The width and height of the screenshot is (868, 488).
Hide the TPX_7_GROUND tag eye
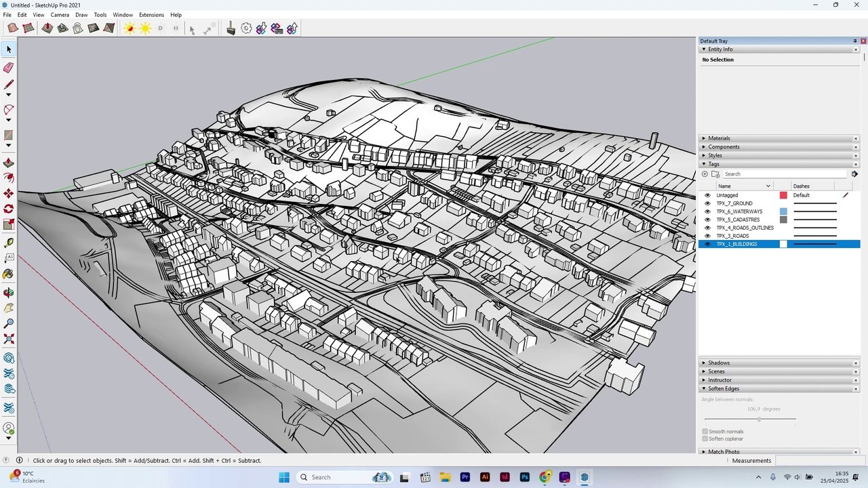click(707, 203)
